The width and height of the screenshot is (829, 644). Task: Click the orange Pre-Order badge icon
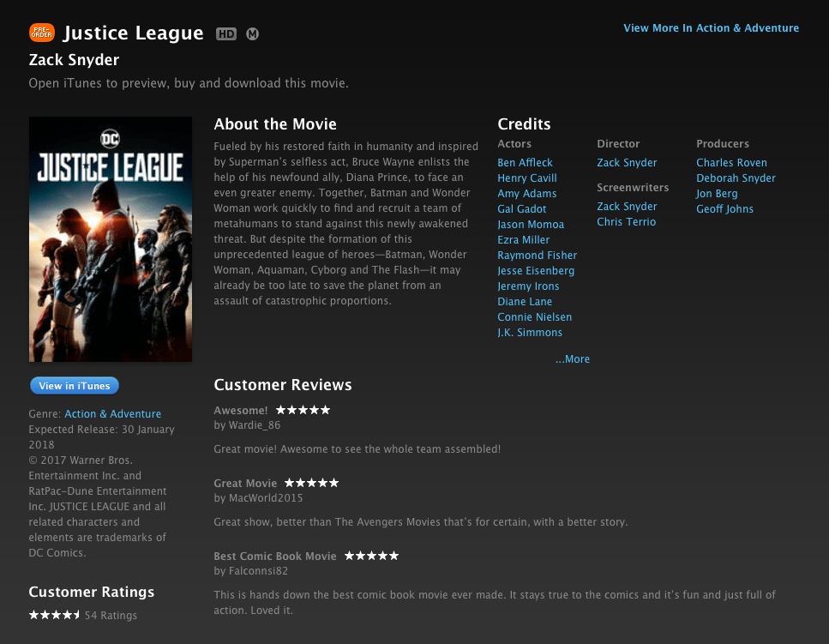coord(42,33)
